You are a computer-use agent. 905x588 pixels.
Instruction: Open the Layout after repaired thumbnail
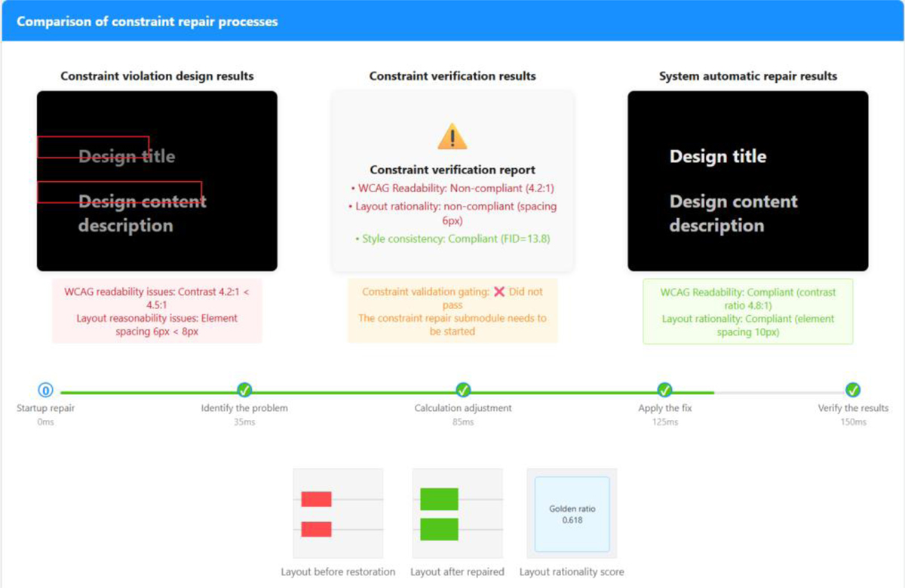pyautogui.click(x=457, y=513)
